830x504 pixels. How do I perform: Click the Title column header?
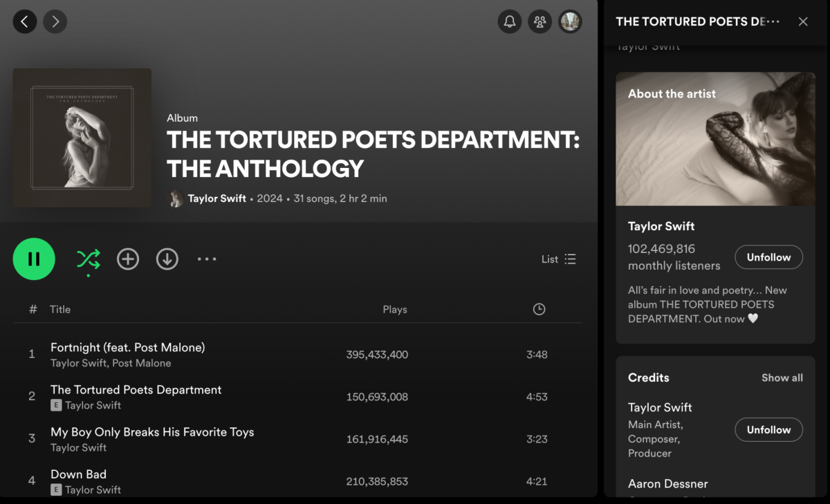click(x=60, y=310)
